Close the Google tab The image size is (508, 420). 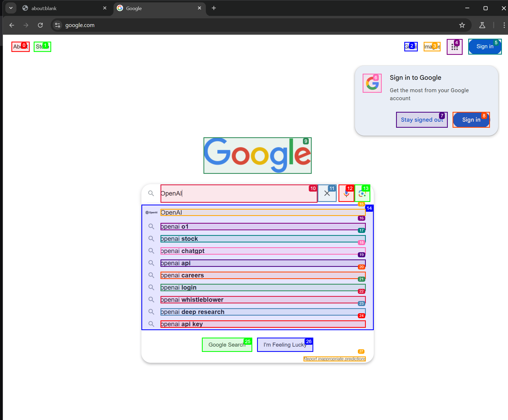(199, 8)
